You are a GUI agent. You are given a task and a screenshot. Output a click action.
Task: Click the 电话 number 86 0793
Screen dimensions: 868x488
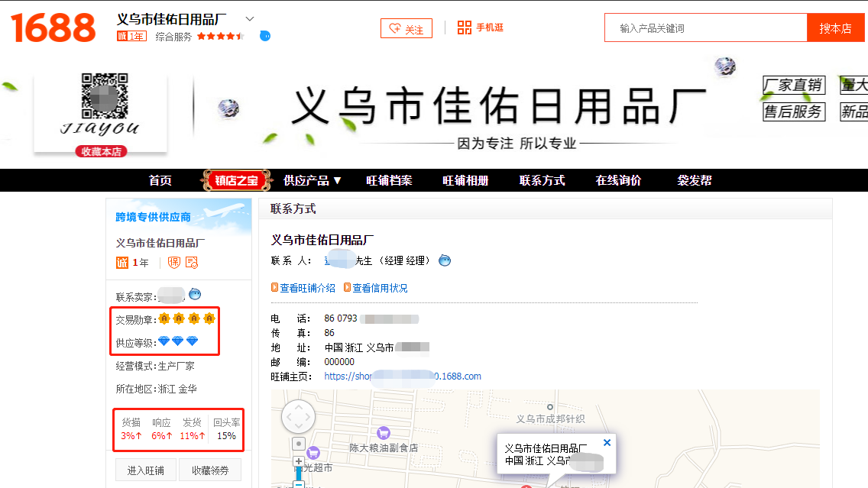341,318
